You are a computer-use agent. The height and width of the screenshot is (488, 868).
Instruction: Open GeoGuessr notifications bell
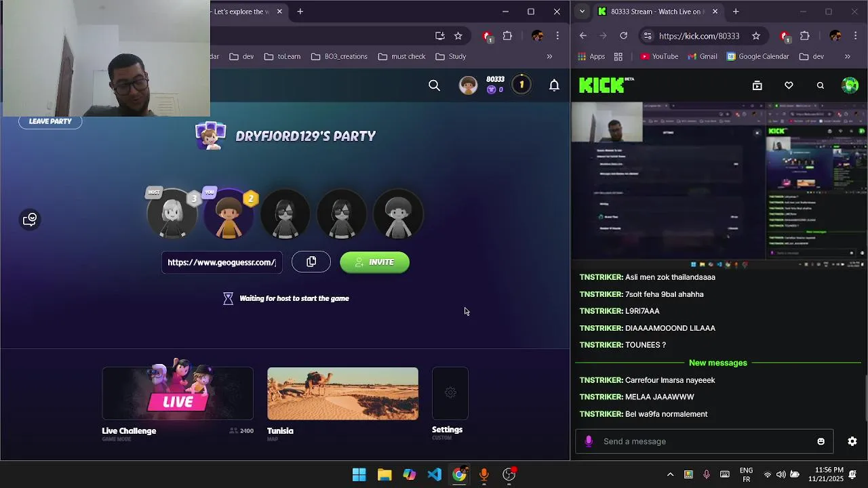554,85
